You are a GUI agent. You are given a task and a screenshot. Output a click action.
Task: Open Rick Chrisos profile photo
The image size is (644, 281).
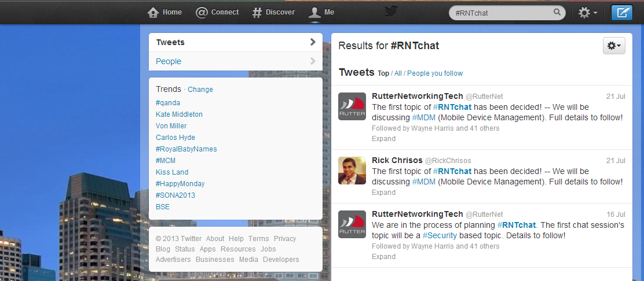click(x=352, y=171)
